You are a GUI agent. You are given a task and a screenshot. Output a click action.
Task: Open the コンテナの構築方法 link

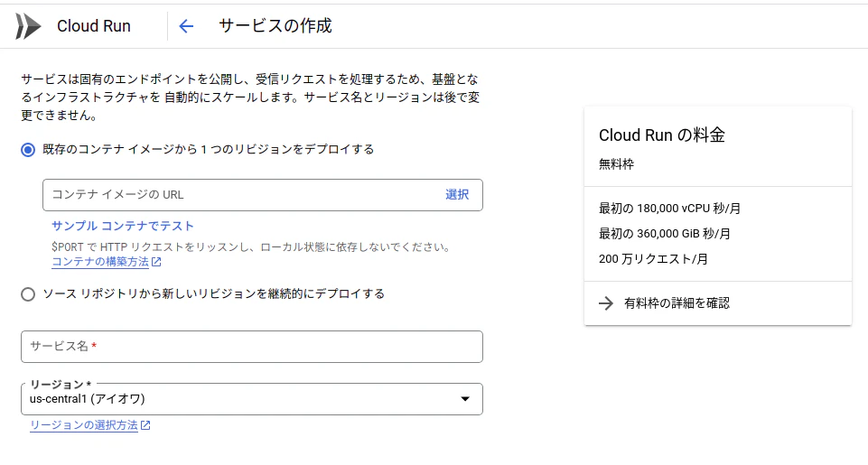point(100,262)
